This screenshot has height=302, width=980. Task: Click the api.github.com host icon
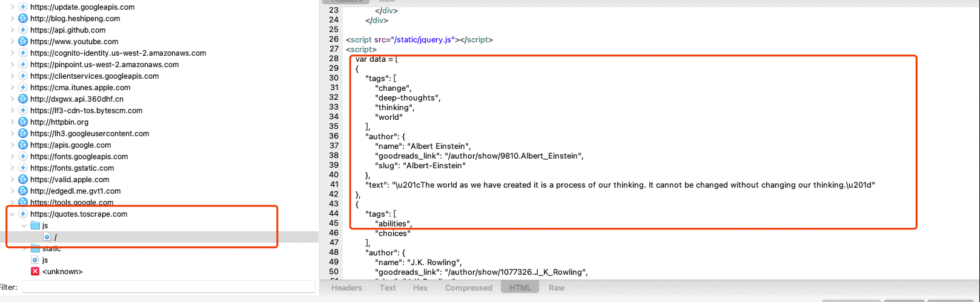[23, 30]
